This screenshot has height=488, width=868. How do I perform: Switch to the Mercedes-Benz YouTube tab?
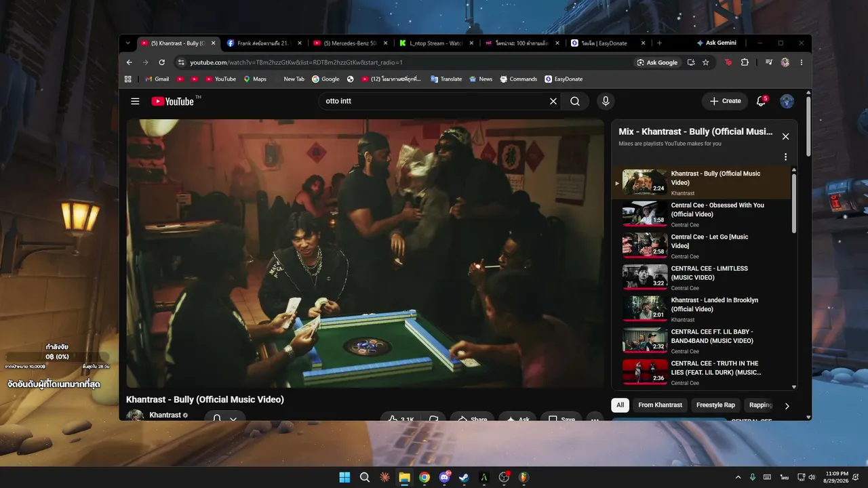coord(351,43)
